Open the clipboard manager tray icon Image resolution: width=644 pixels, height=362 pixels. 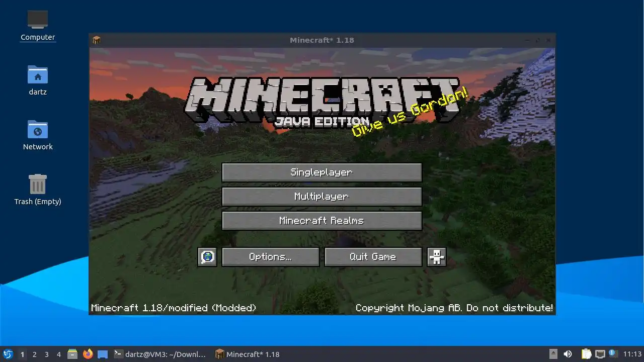(586, 354)
